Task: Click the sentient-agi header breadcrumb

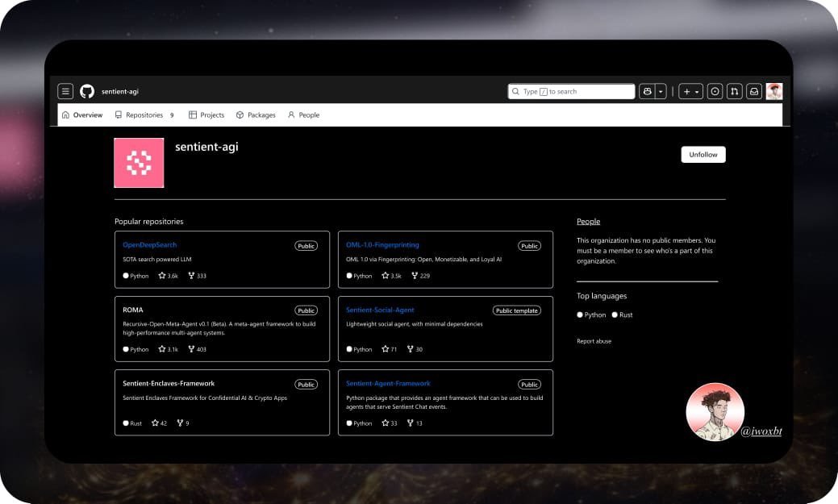Action: 120,91
